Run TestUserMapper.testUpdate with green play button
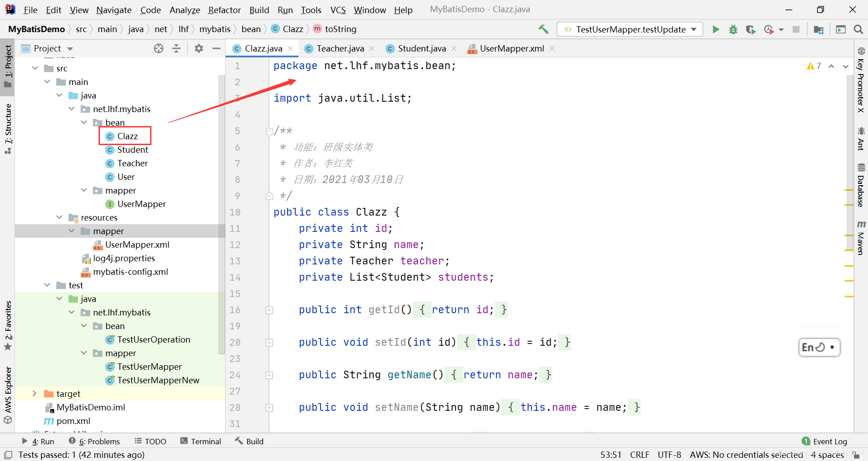Image resolution: width=868 pixels, height=461 pixels. 716,29
